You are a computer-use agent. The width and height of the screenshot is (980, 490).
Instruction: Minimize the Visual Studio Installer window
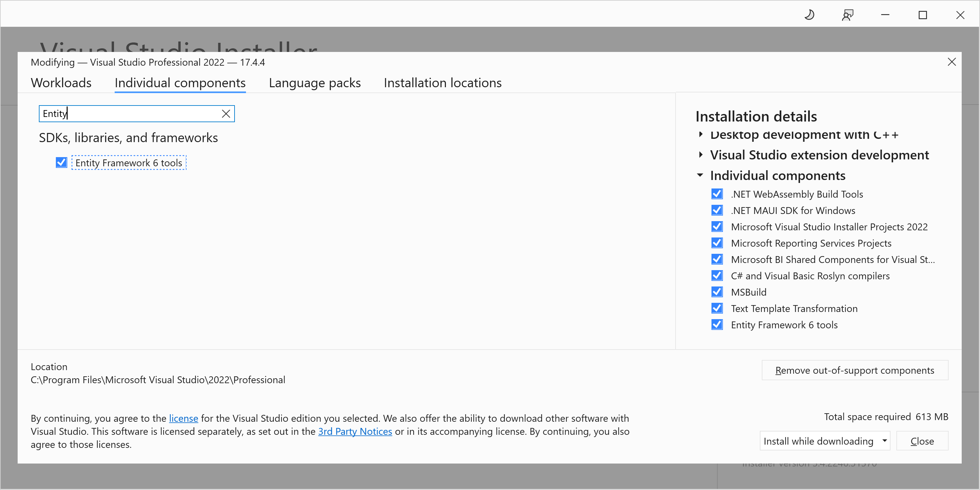coord(885,15)
